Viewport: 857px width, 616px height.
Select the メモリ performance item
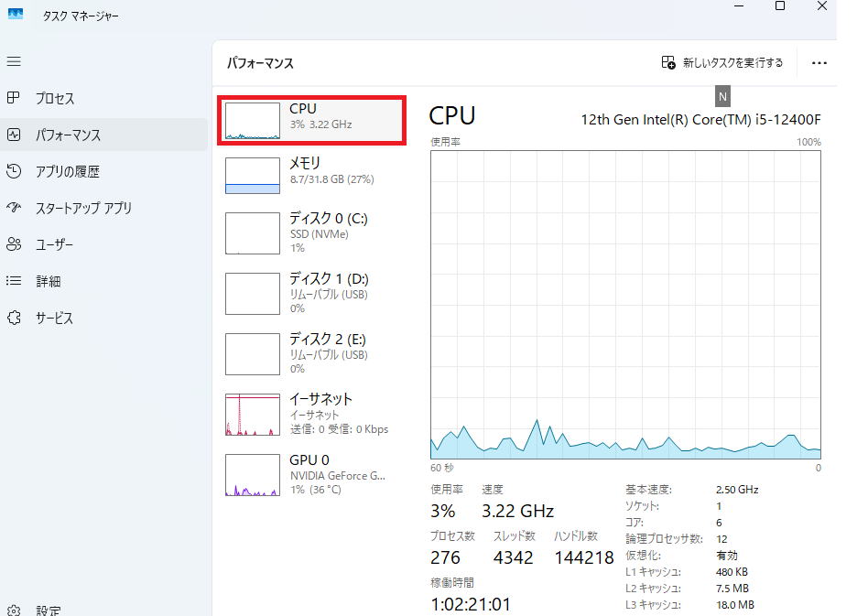(311, 174)
